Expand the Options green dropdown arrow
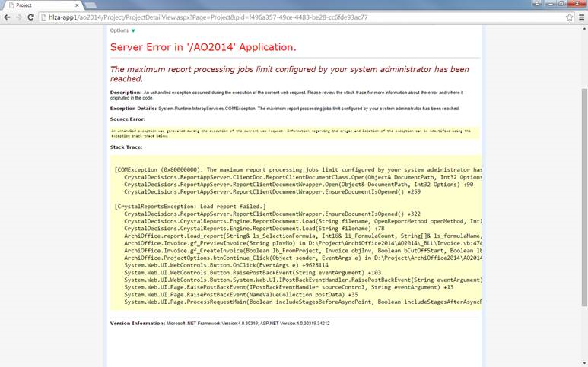 (x=133, y=31)
